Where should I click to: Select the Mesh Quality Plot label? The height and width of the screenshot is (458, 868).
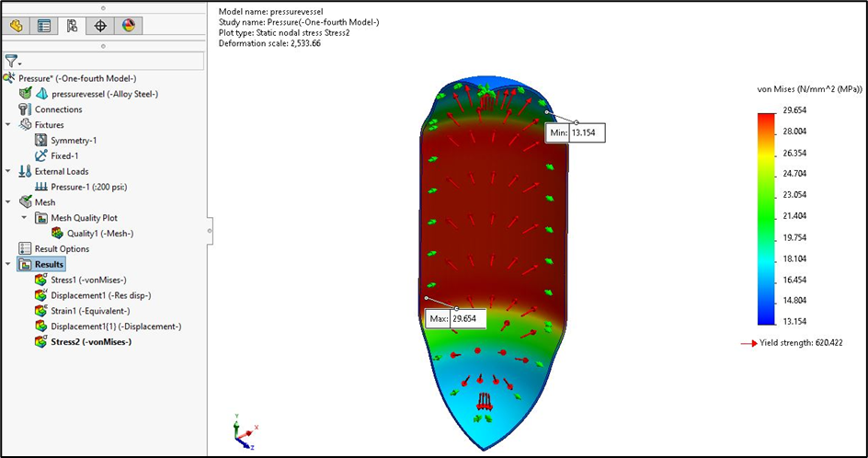tap(85, 218)
